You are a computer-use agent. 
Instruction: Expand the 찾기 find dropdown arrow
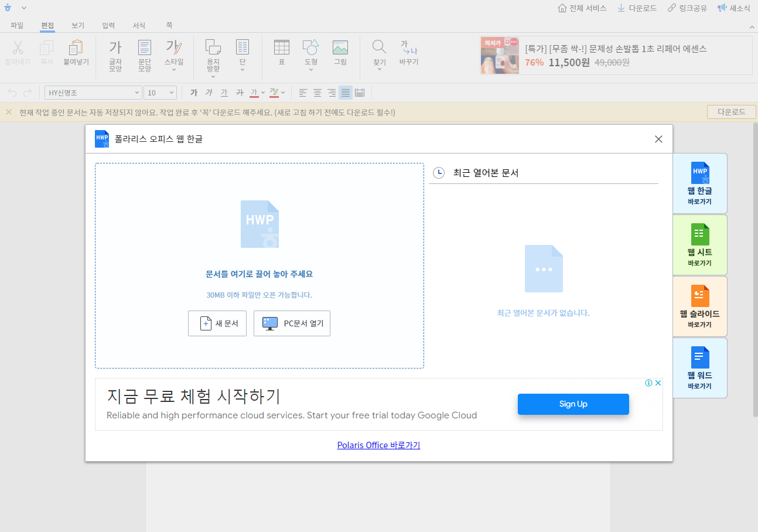[x=380, y=69]
